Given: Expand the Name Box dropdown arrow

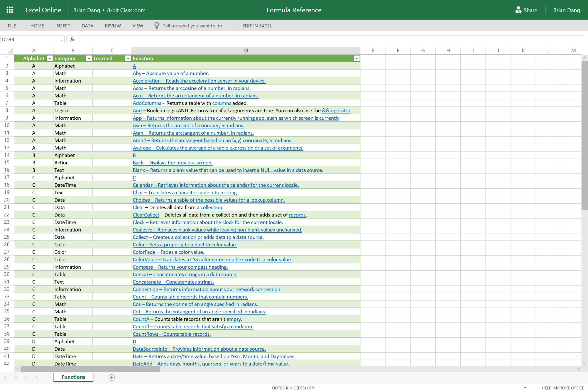Looking at the screenshot, I should pos(61,40).
